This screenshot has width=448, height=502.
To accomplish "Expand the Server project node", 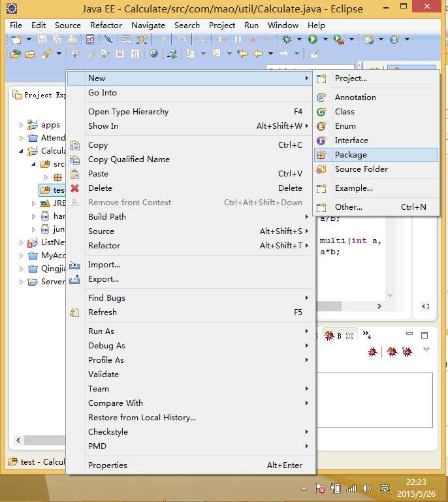I will [21, 282].
